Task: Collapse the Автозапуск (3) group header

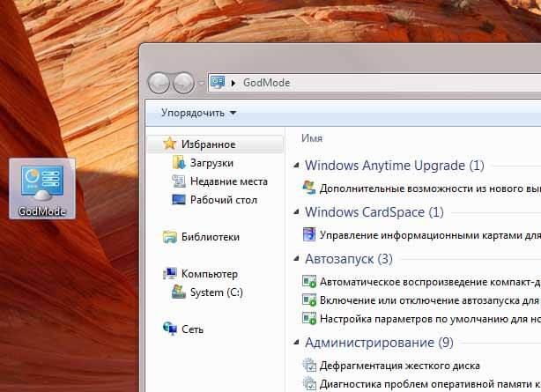Action: click(348, 259)
